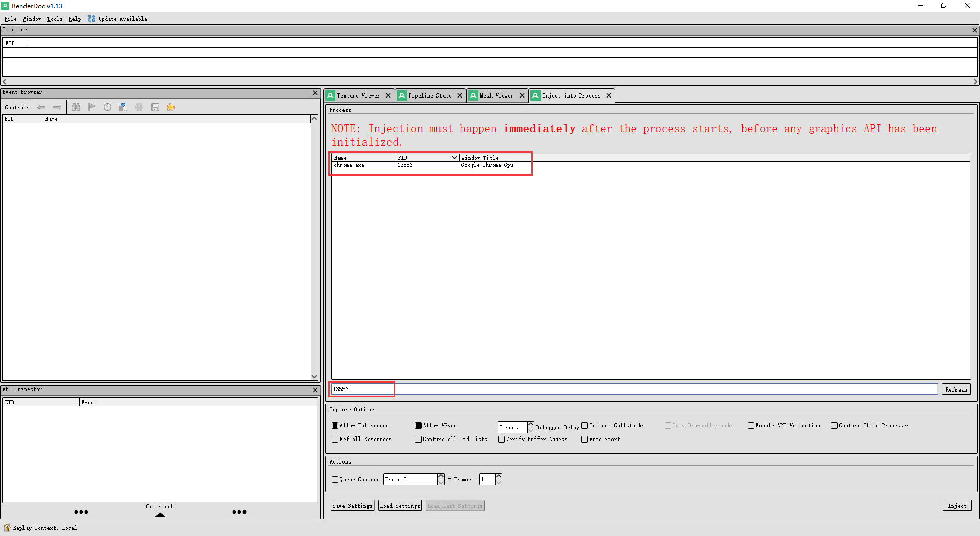Click the right arrow next event icon

[x=57, y=107]
